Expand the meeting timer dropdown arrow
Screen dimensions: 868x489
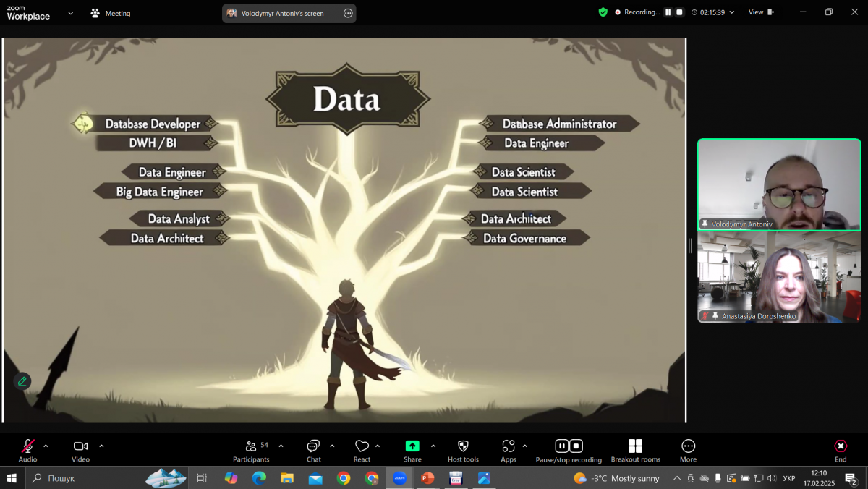tap(732, 12)
